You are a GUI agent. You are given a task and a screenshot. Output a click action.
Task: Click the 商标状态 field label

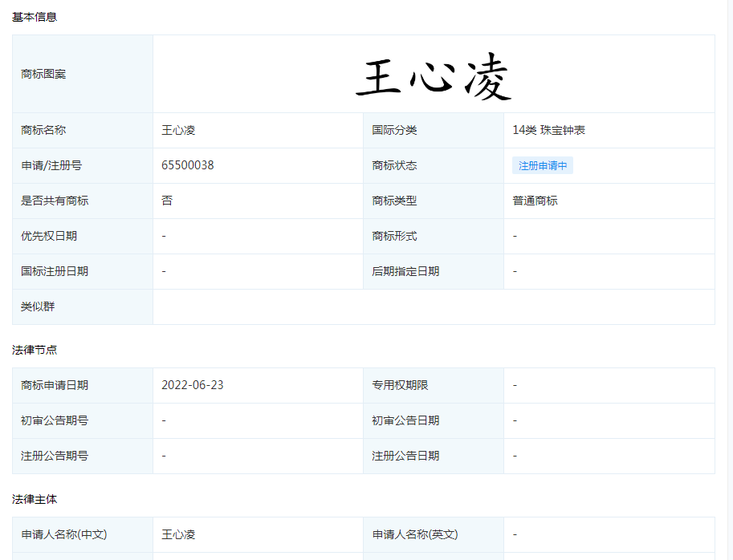coord(394,165)
